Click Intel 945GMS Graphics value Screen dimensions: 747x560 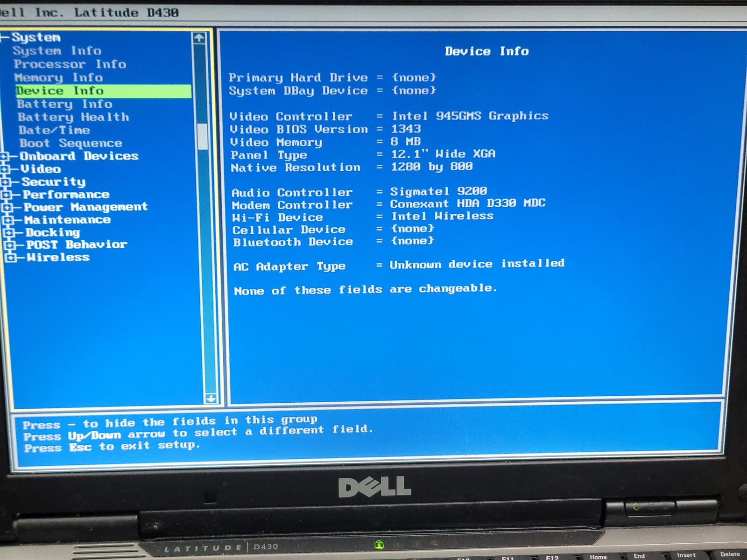click(470, 116)
